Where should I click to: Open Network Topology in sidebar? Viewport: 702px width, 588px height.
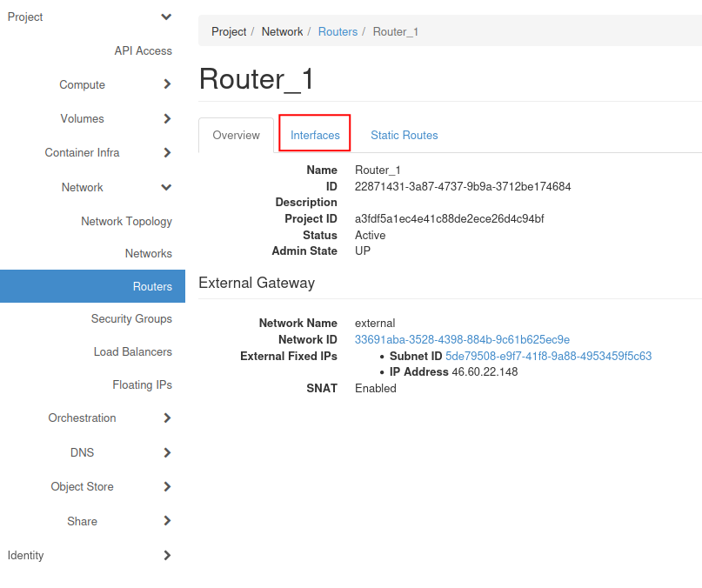click(126, 222)
